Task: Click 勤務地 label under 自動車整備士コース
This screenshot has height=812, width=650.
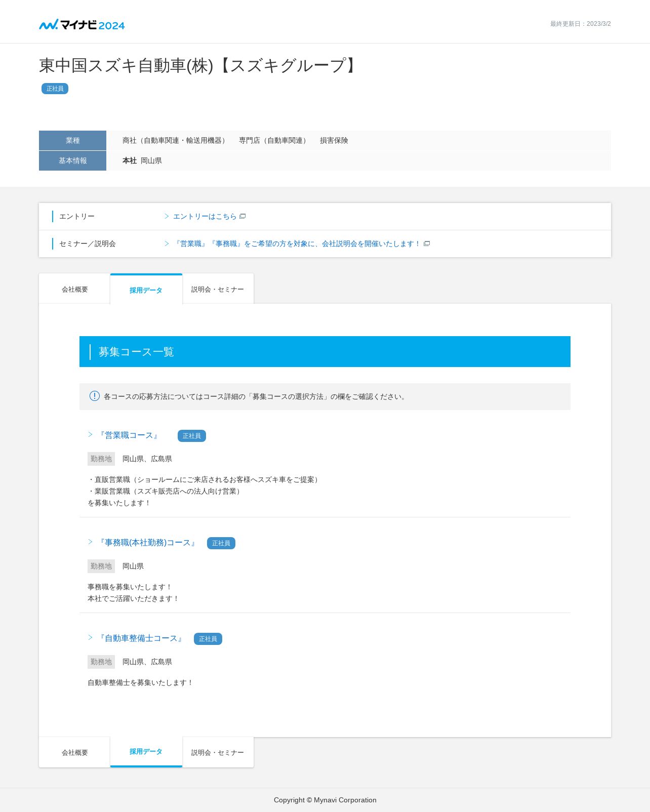Action: [101, 662]
